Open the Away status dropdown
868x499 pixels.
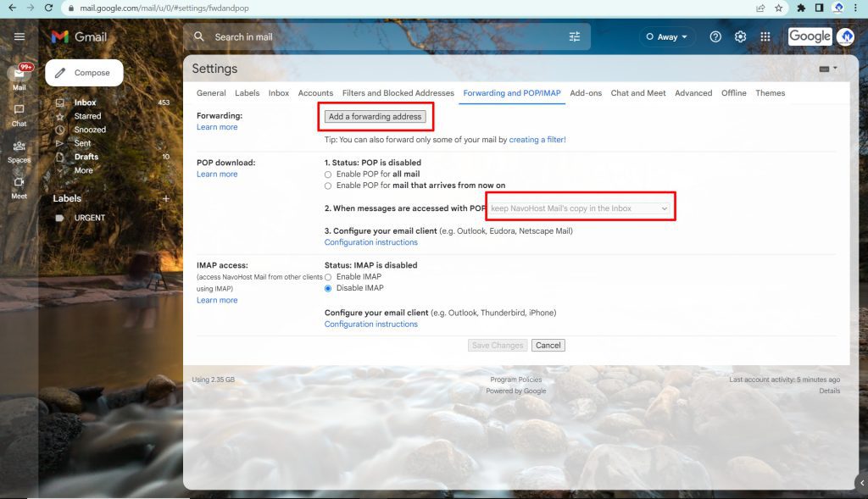click(x=665, y=36)
